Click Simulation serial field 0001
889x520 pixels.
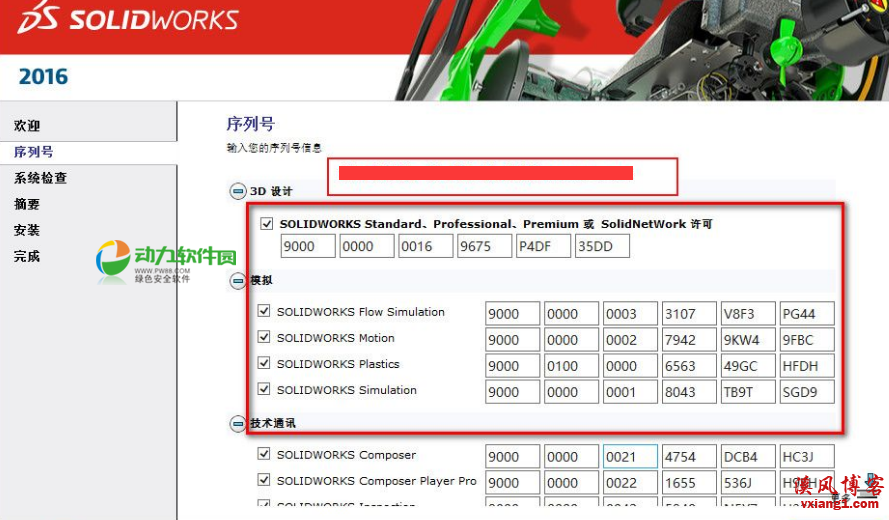coord(630,392)
